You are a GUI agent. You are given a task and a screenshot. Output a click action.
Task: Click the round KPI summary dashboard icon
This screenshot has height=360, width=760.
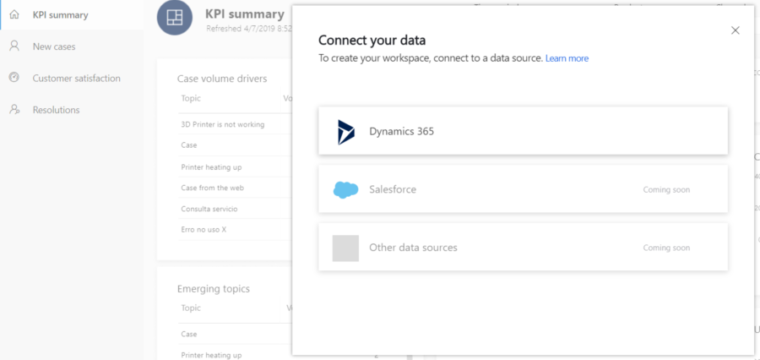point(174,17)
